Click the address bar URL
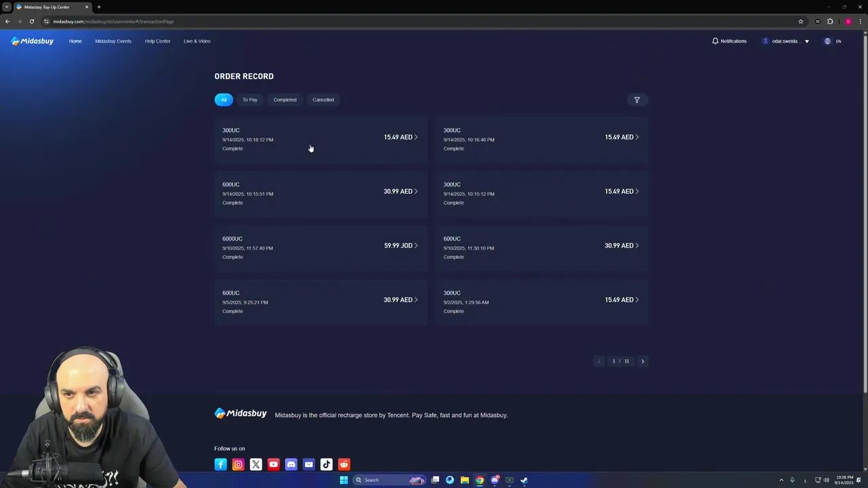 pos(113,21)
